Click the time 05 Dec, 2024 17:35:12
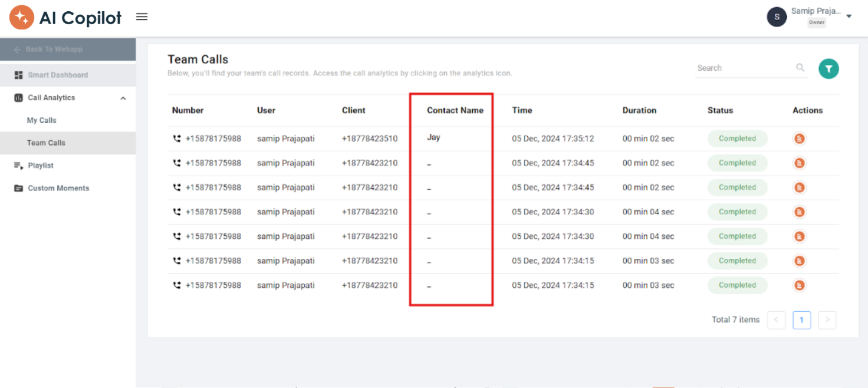This screenshot has height=388, width=868. 553,139
